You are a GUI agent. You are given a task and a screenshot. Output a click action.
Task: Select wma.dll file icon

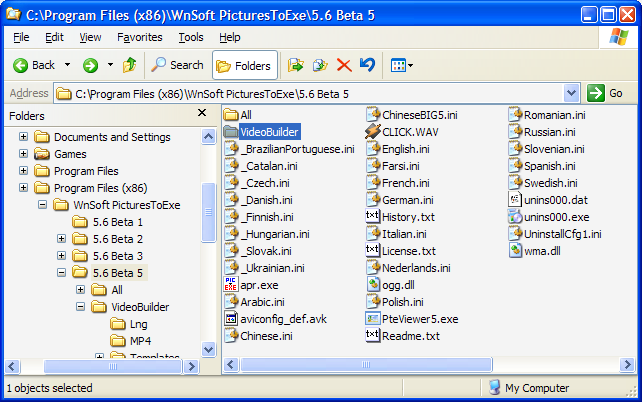(x=515, y=251)
